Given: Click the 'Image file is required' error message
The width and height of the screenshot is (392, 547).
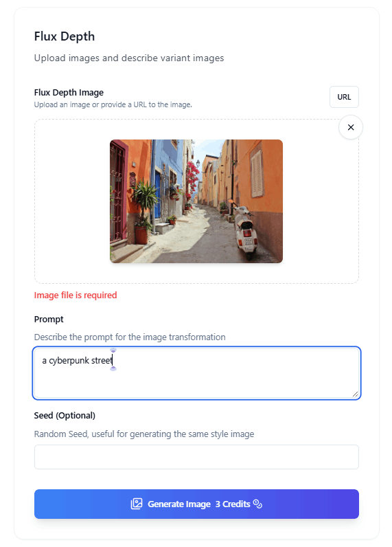Looking at the screenshot, I should pos(76,295).
